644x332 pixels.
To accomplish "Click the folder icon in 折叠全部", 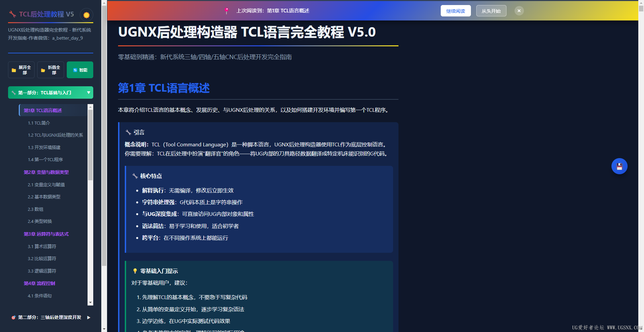I will 43,70.
